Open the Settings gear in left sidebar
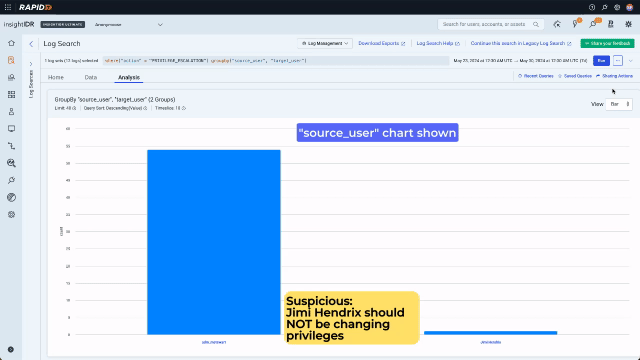640x360 pixels. (11, 215)
